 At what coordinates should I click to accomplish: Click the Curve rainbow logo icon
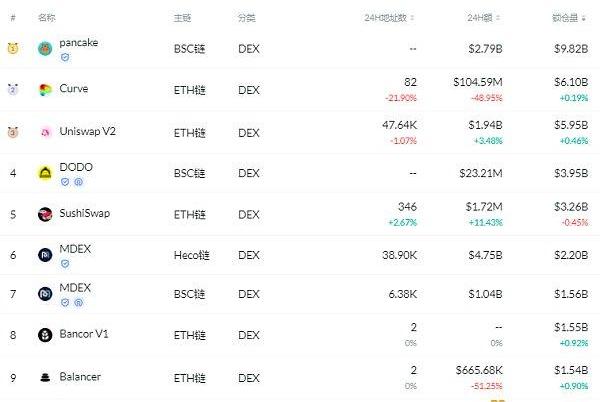click(45, 91)
